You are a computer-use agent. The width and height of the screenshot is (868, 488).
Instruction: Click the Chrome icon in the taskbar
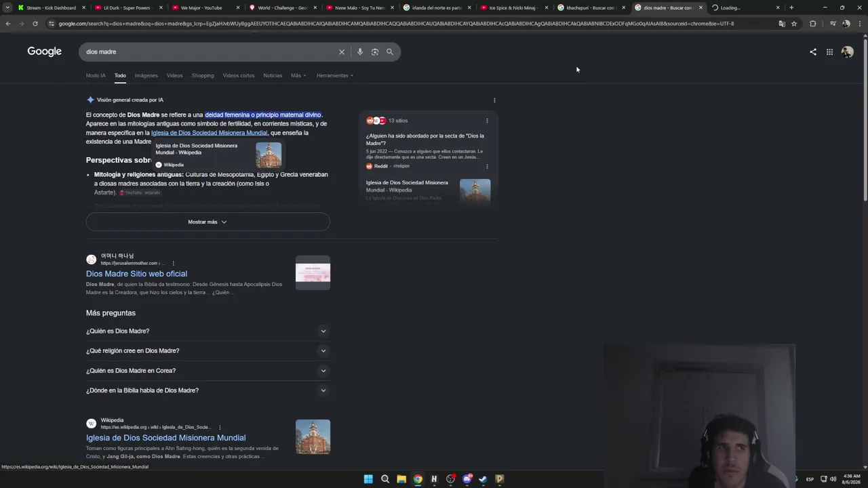pyautogui.click(x=418, y=479)
